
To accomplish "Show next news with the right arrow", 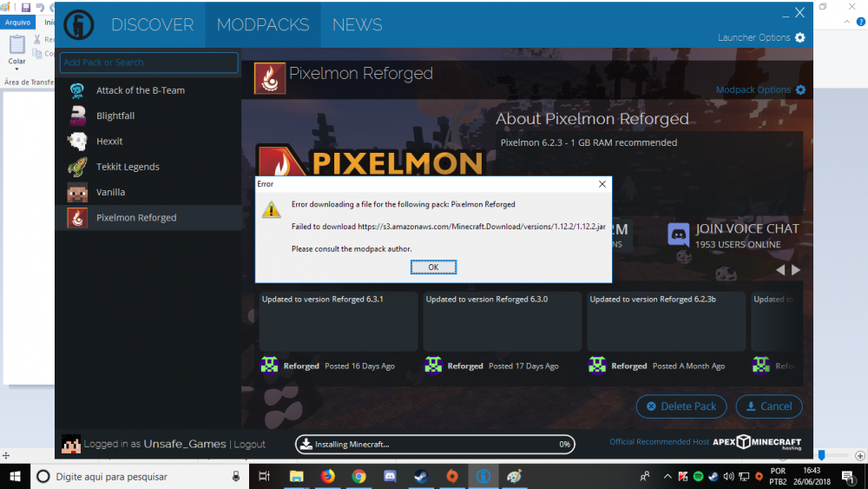I will [795, 270].
